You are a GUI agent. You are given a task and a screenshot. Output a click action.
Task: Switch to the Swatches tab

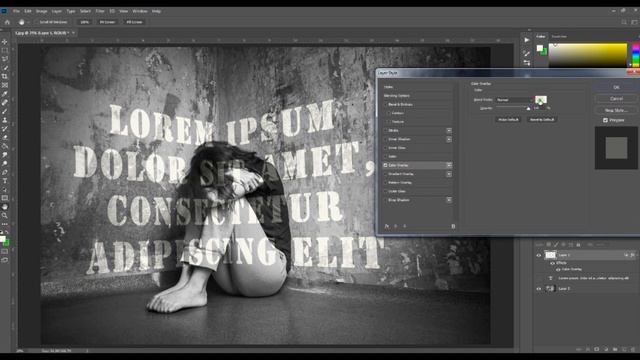click(559, 36)
